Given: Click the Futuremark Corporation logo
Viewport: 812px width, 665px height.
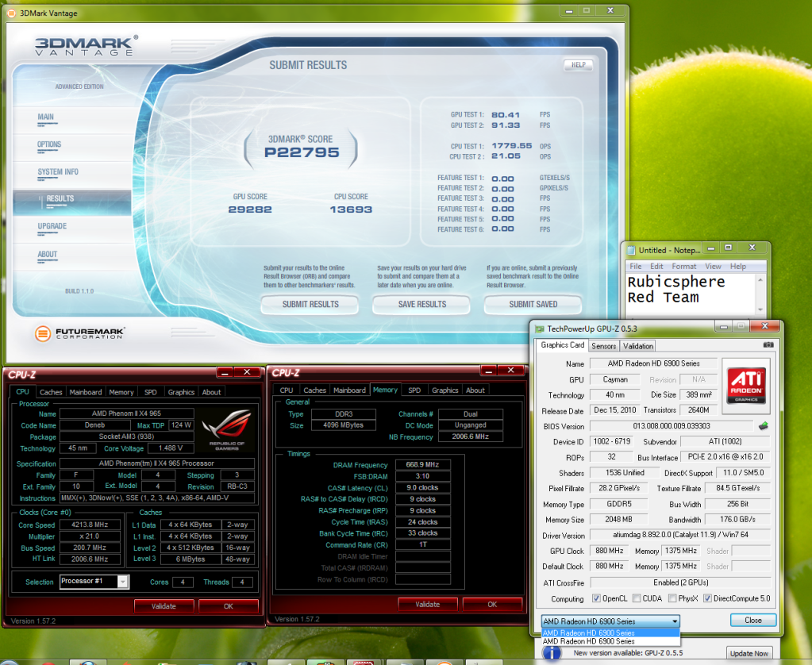Looking at the screenshot, I should coord(79,333).
